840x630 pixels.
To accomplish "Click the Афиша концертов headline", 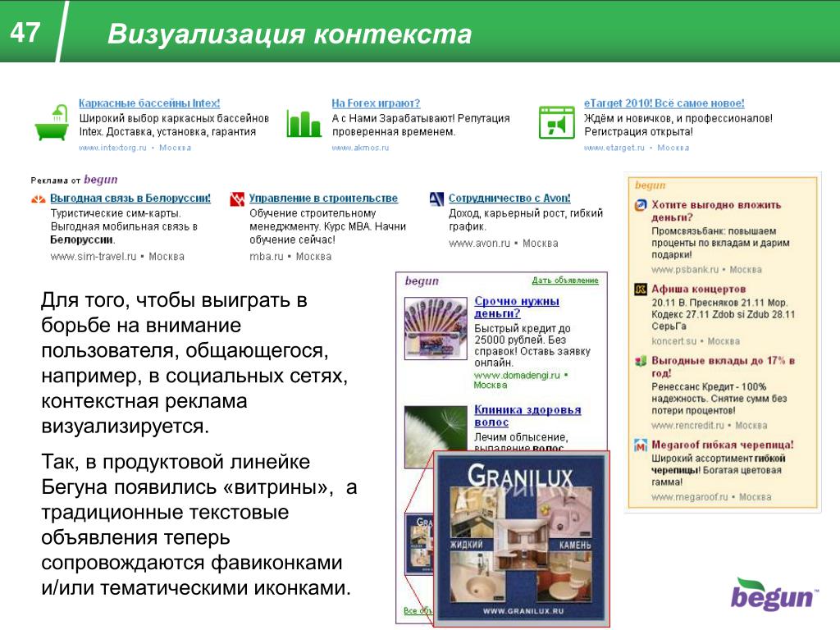I will [699, 290].
